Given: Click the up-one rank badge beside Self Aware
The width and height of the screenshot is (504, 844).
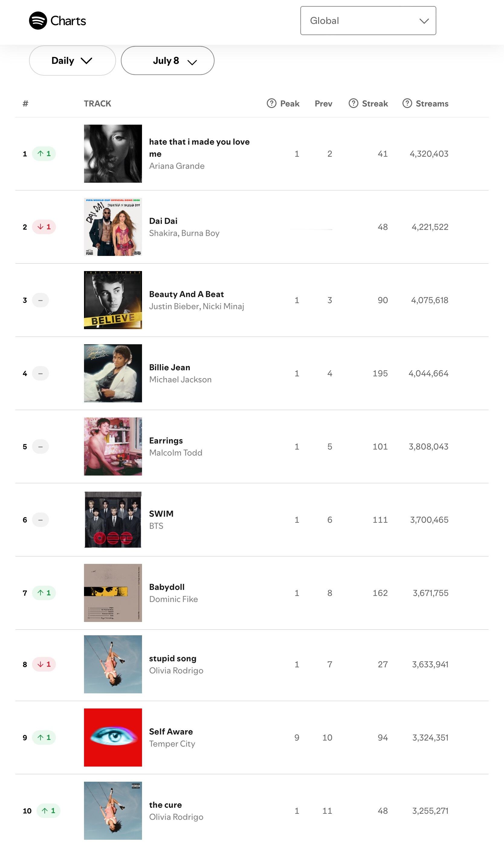Looking at the screenshot, I should pyautogui.click(x=44, y=737).
